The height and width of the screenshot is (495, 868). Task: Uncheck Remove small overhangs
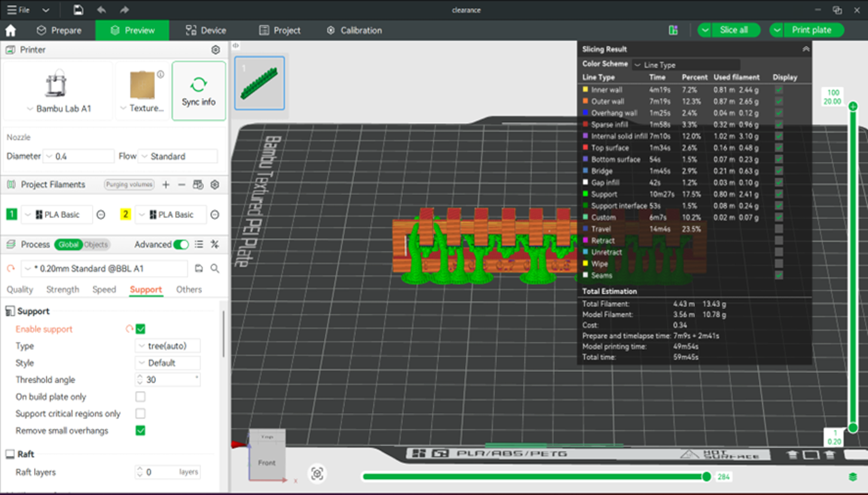point(140,430)
